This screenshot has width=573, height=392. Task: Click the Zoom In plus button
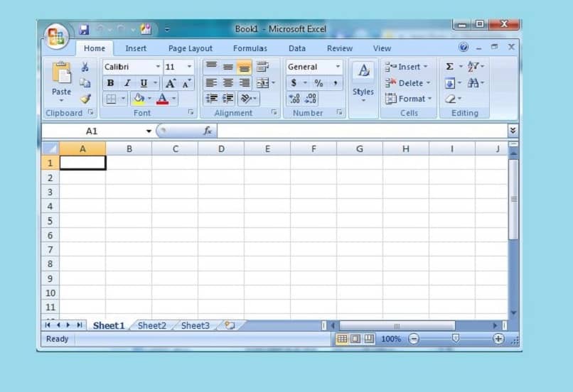[498, 339]
